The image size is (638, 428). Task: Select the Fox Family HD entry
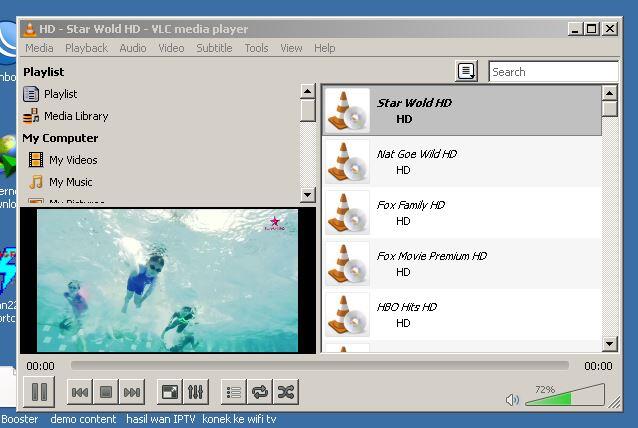pyautogui.click(x=462, y=212)
